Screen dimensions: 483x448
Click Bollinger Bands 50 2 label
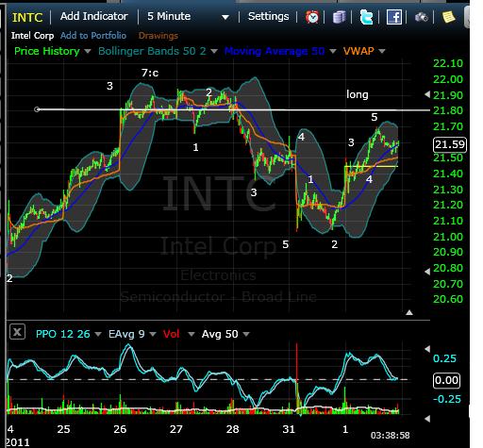(152, 51)
